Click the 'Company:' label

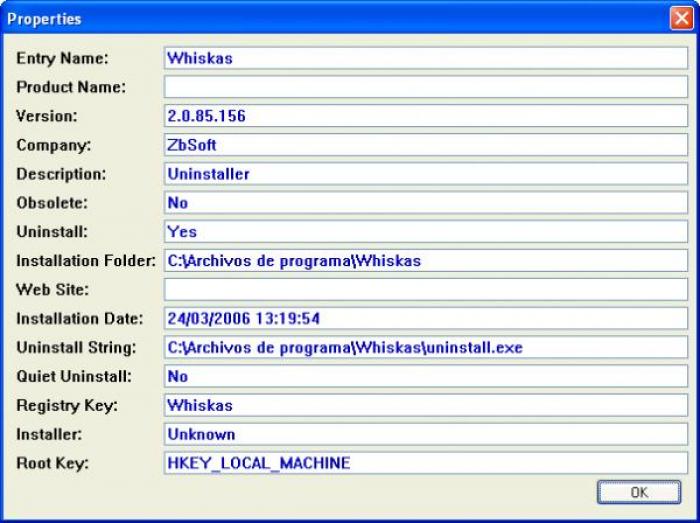(x=54, y=145)
